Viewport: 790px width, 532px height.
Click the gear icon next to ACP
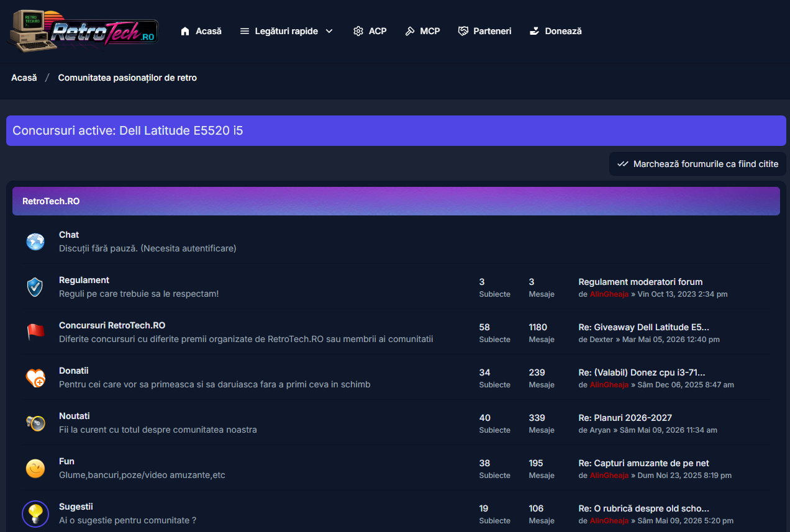tap(358, 31)
